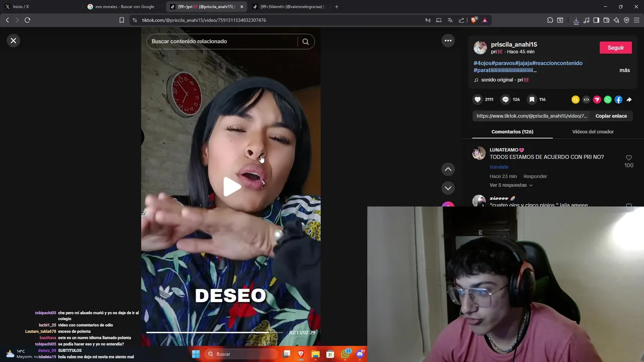Seek on the video progress bar
The image size is (644, 362).
[x=215, y=332]
